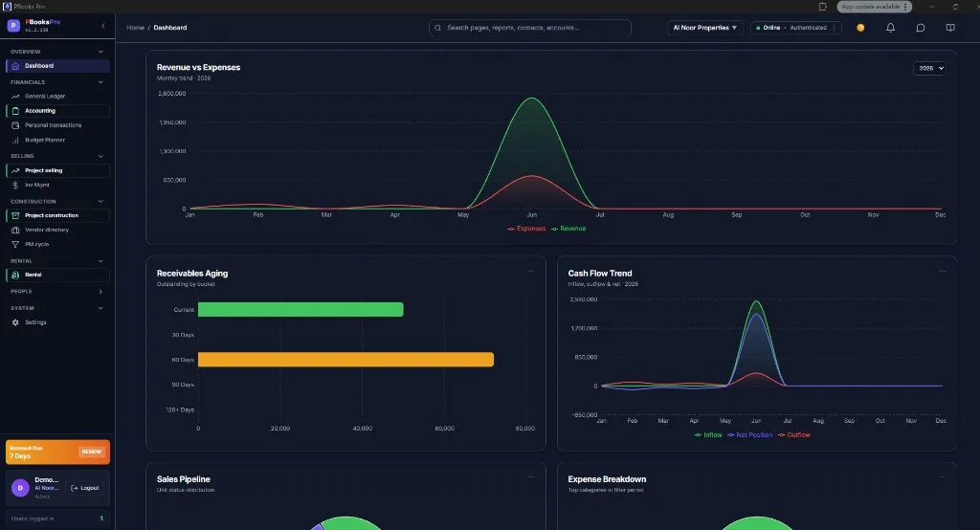Click the Logout button
Viewport: 980px width, 530px height.
[x=85, y=488]
